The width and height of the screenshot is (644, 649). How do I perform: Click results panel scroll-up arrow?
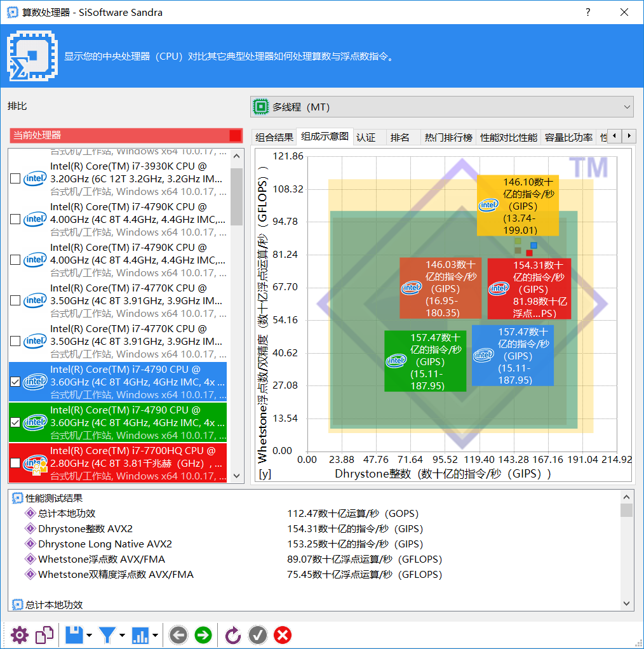pos(627,497)
